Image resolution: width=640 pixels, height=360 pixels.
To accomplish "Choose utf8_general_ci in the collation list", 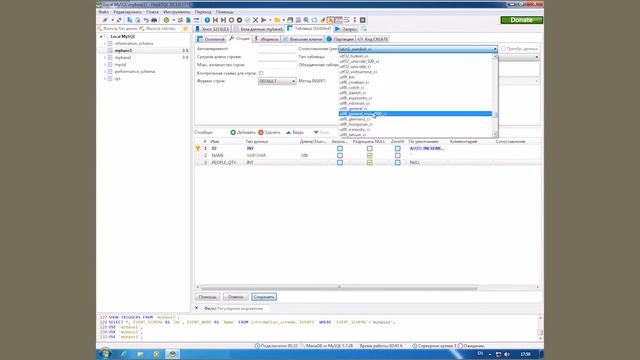I will click(x=353, y=109).
